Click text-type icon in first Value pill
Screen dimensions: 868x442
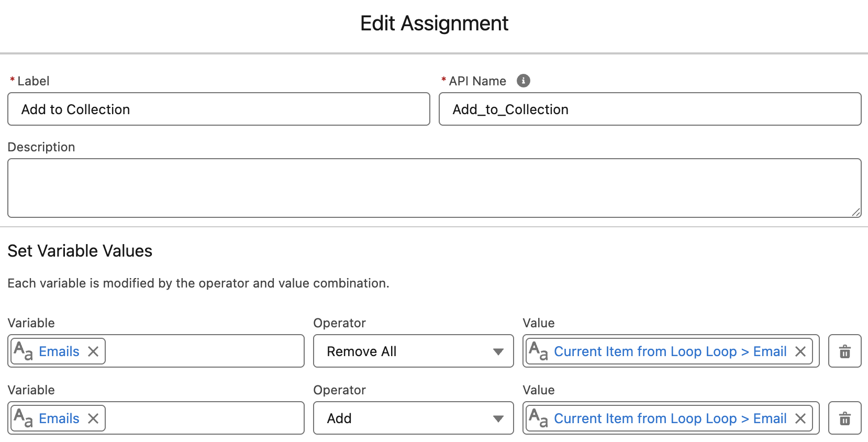(538, 351)
